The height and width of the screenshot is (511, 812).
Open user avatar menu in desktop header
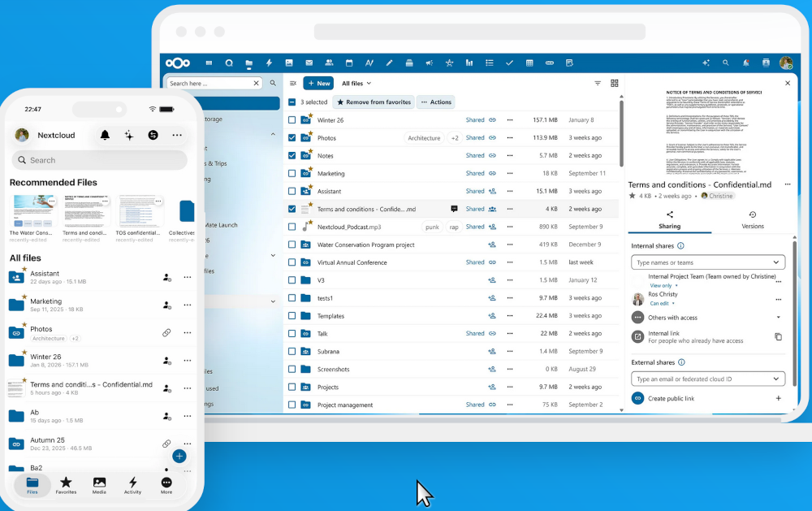(x=786, y=63)
